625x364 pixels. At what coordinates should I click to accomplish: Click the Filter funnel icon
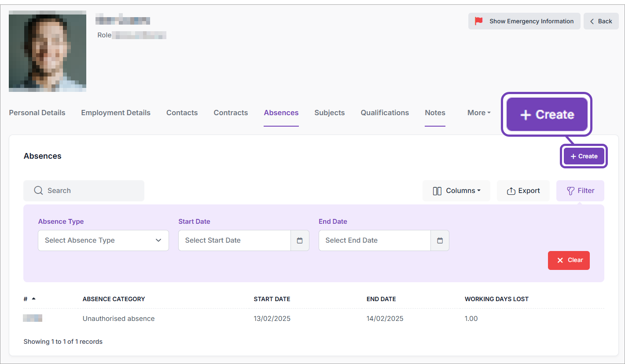pyautogui.click(x=572, y=190)
